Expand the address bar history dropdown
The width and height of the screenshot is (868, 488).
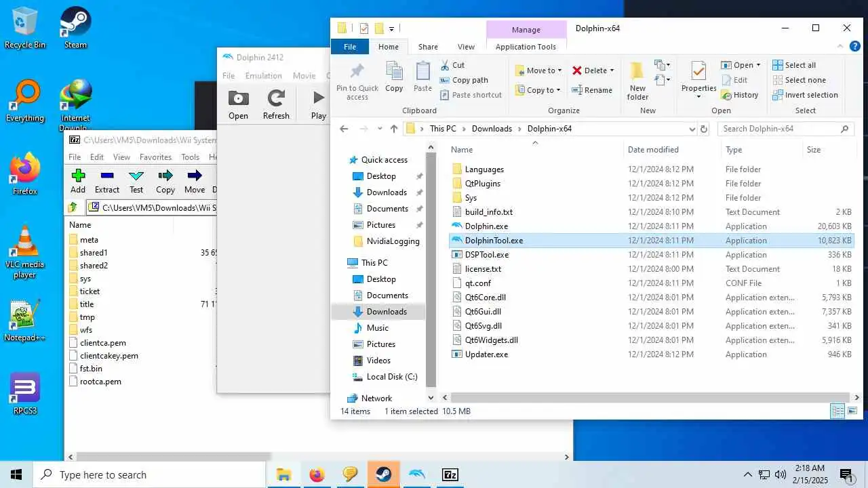pos(692,129)
